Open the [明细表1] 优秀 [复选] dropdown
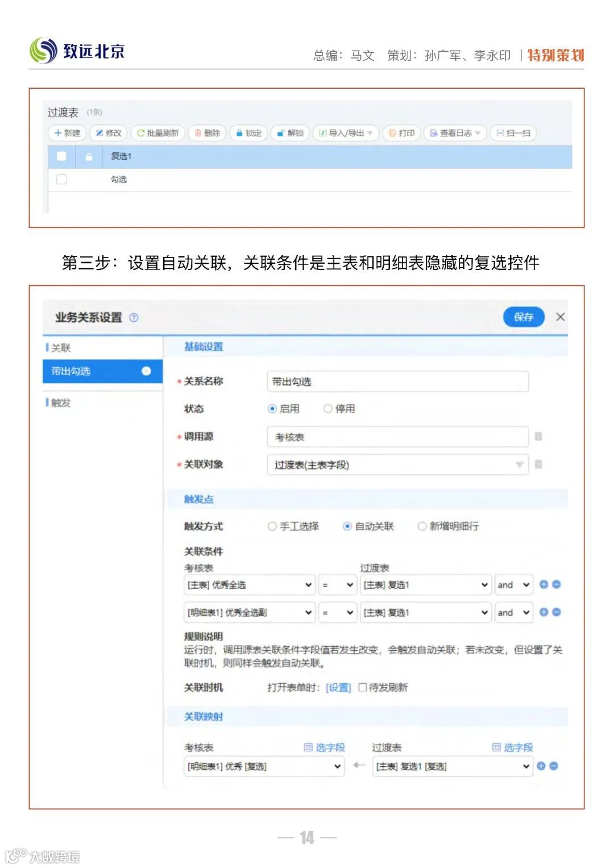The width and height of the screenshot is (614, 868). 264,767
